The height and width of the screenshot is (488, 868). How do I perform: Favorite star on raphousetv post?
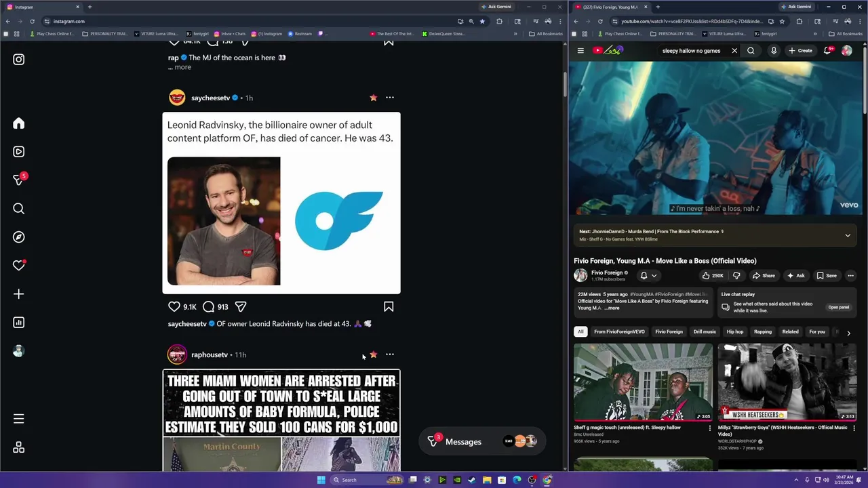373,354
